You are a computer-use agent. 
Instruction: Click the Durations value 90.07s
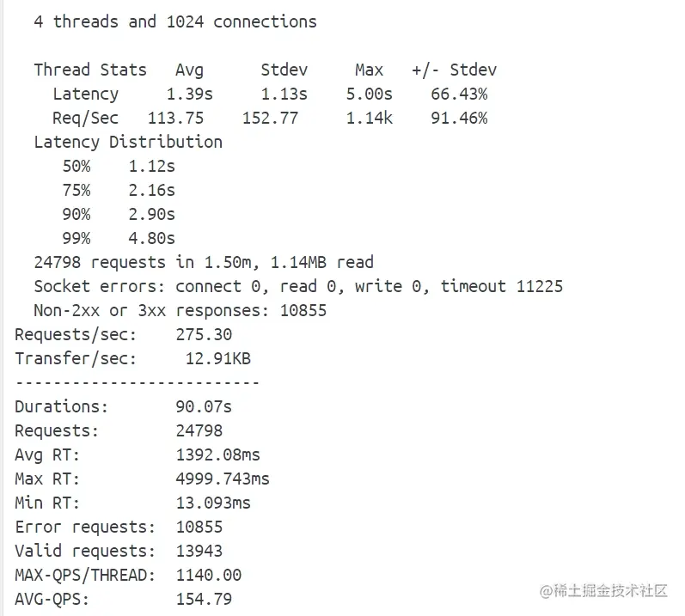204,407
